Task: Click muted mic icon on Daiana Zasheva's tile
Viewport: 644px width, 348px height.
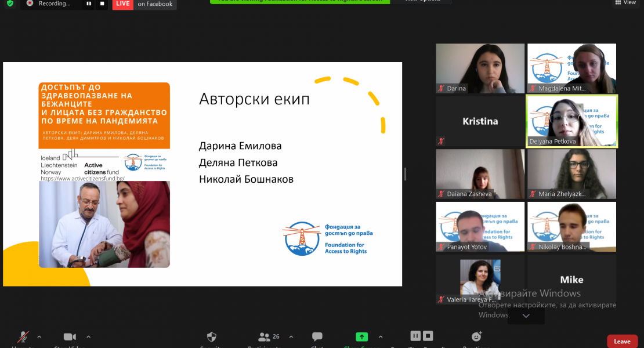Action: point(442,194)
